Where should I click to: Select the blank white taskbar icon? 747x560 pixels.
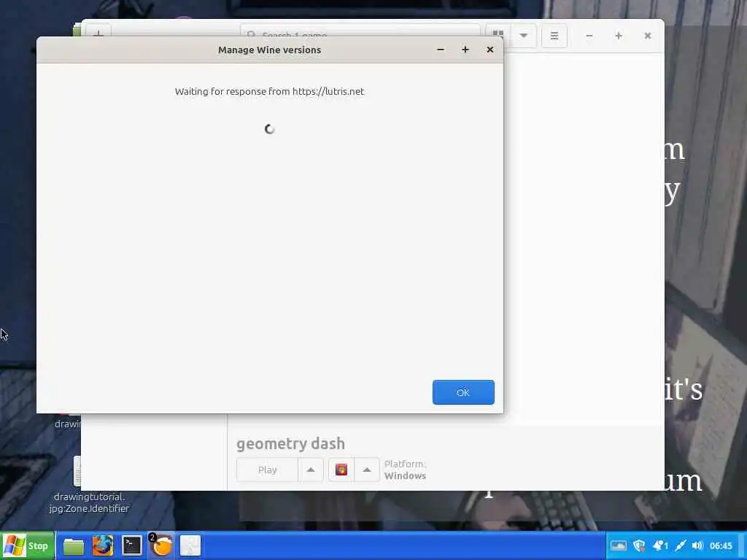[190, 545]
